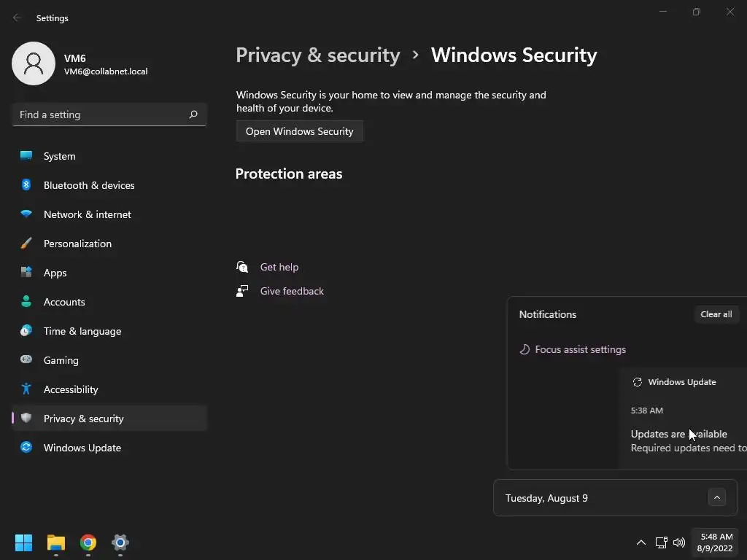Select the Network & internet wifi icon
The height and width of the screenshot is (560, 747).
[x=26, y=214]
